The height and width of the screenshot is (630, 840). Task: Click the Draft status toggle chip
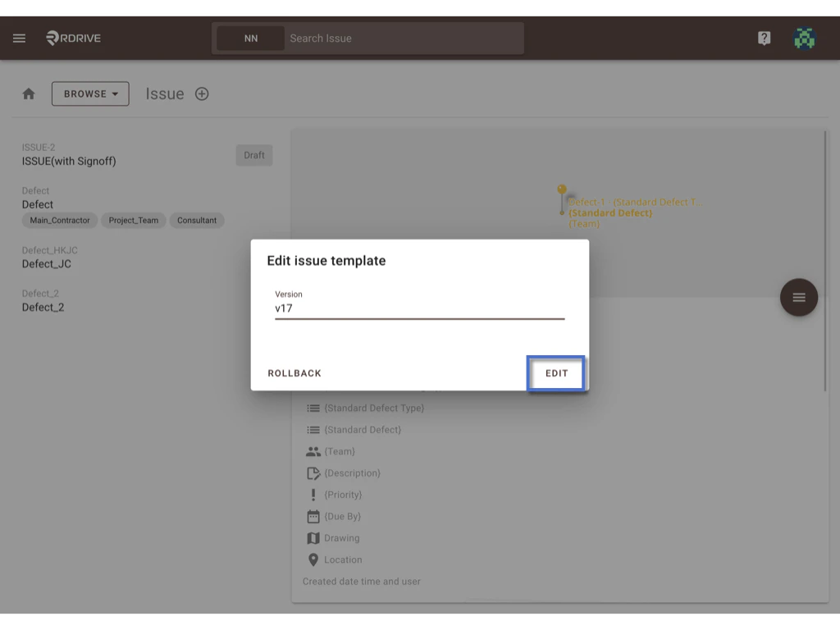tap(253, 155)
